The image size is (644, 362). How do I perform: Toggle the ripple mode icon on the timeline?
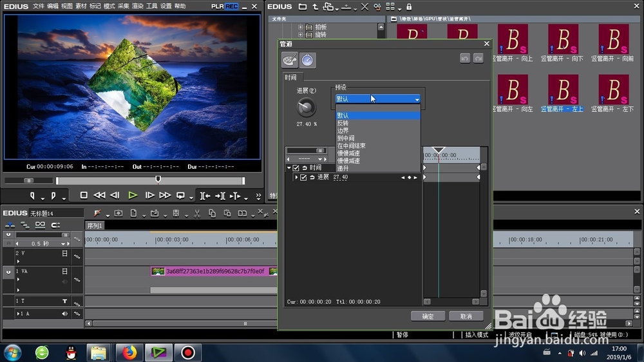(25, 225)
